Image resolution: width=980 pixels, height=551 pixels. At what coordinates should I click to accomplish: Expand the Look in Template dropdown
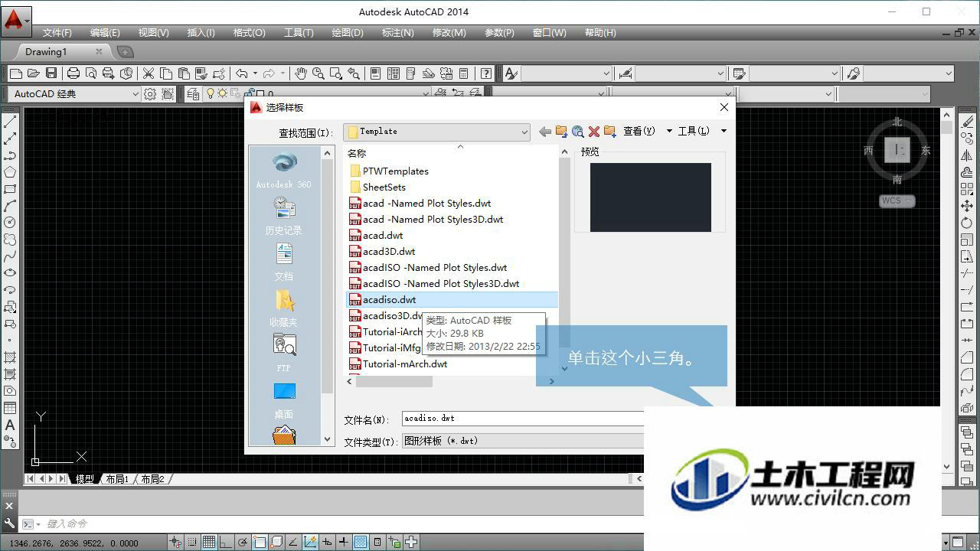(x=524, y=132)
